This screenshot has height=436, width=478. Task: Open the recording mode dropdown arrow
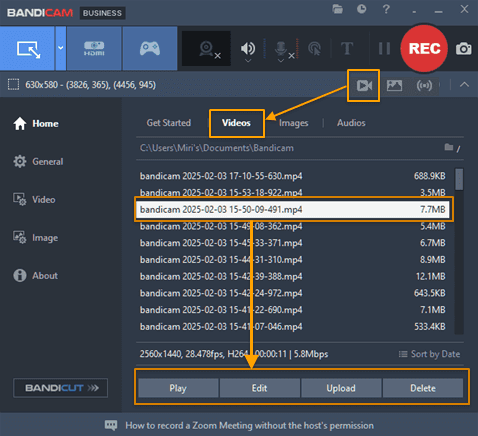(61, 49)
